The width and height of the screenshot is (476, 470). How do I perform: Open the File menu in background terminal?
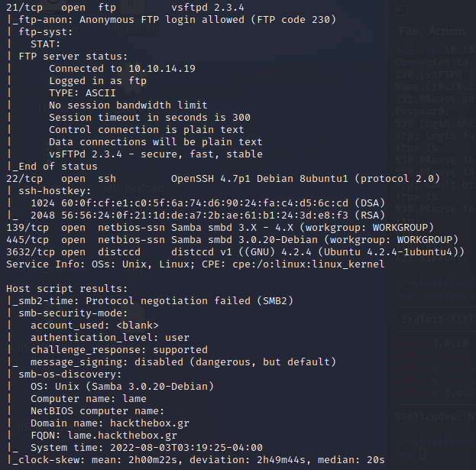click(408, 31)
